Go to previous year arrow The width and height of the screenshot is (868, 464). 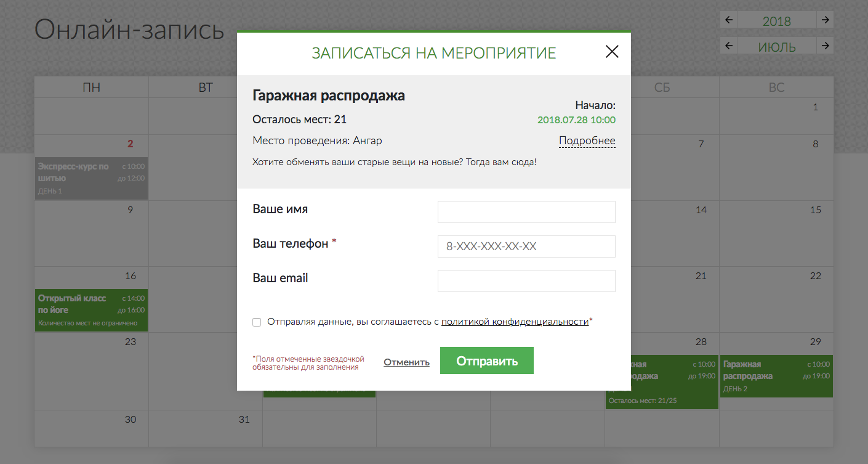(729, 20)
